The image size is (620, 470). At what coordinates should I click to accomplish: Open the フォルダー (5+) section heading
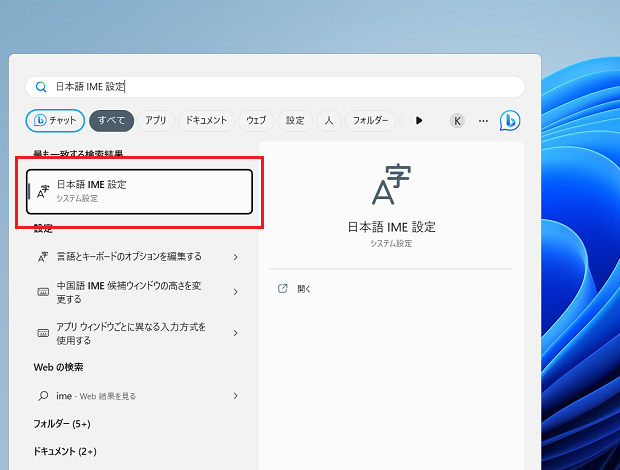point(62,424)
